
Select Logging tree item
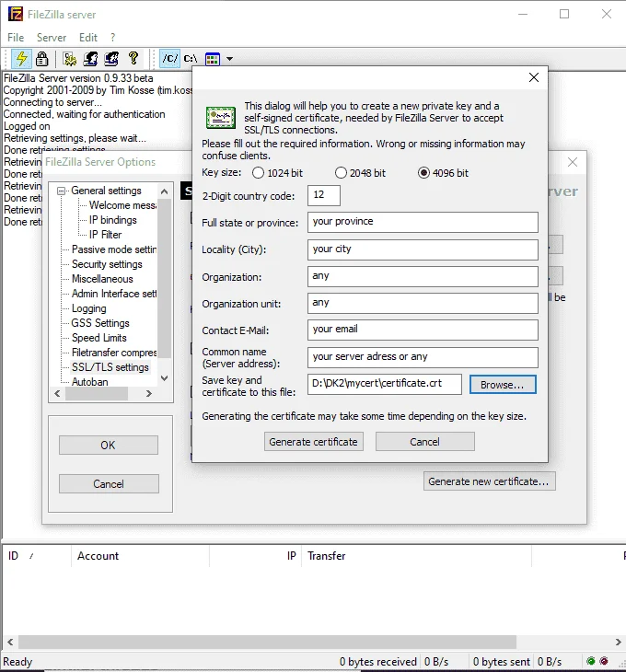pyautogui.click(x=89, y=308)
